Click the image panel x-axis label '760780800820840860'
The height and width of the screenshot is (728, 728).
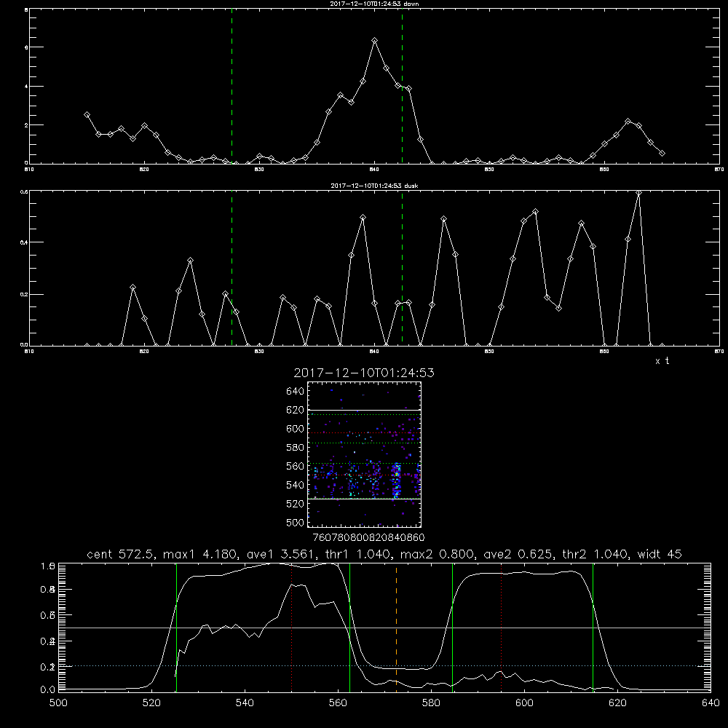[x=369, y=538]
